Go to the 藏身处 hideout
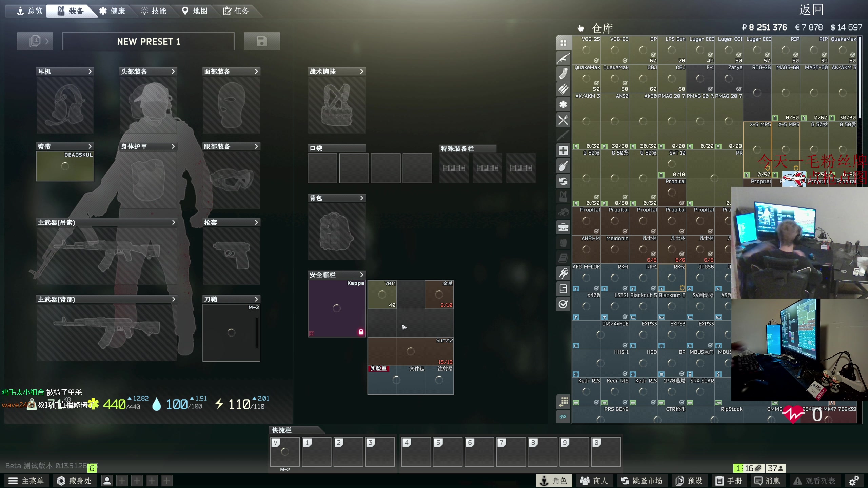The width and height of the screenshot is (868, 488). pos(74,481)
